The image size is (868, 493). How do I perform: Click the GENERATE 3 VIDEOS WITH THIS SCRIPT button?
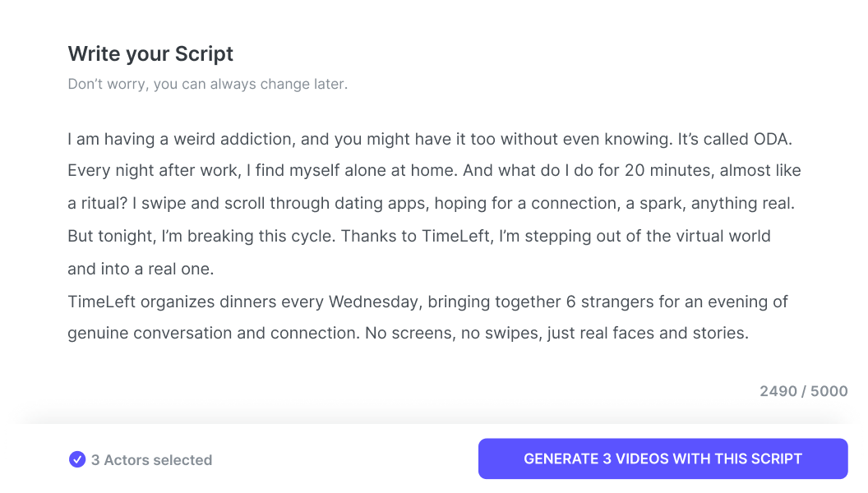[x=663, y=458]
